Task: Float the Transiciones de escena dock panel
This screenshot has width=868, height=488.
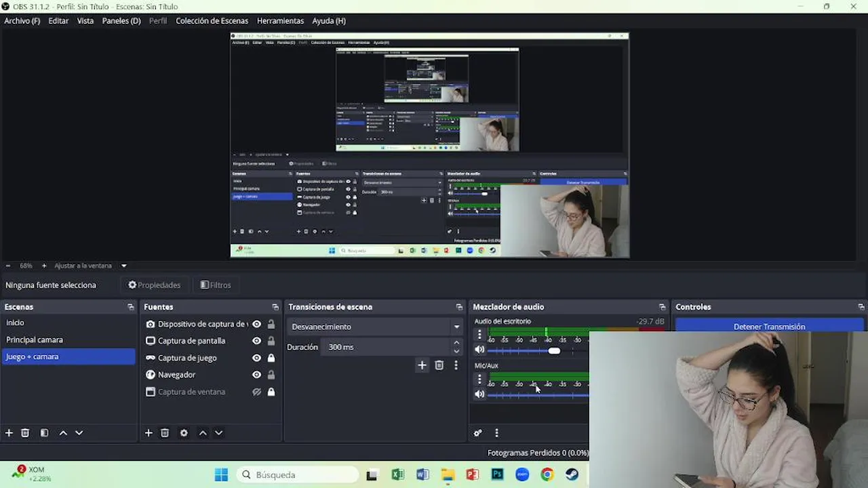Action: click(x=459, y=307)
